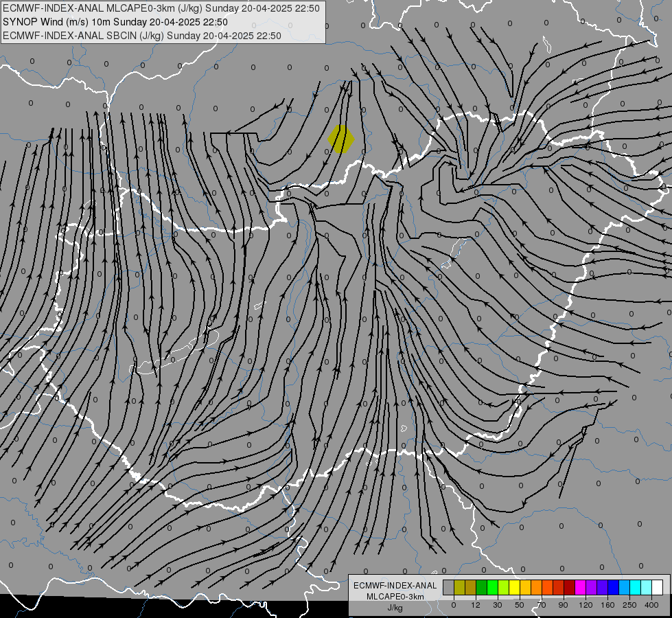Click the legend title ECMWF-INDEX-ANAL
Viewport: 672px width, 618px height.
[395, 586]
